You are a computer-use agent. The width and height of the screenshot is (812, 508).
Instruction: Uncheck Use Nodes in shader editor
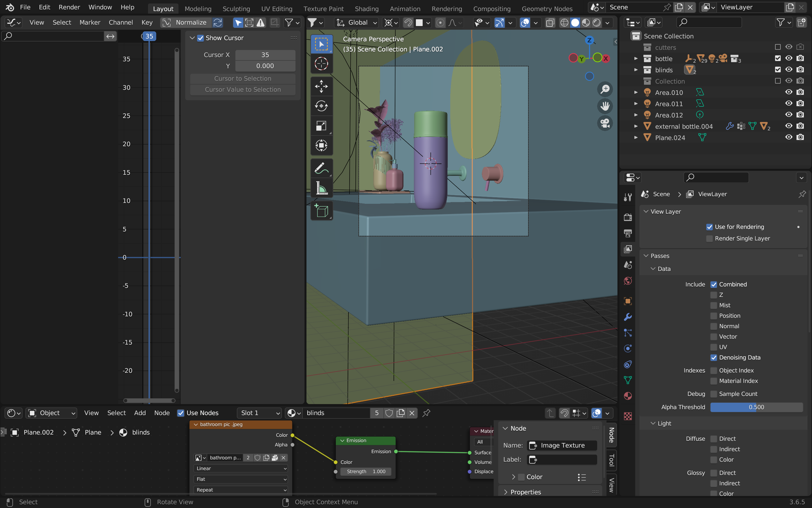[181, 413]
